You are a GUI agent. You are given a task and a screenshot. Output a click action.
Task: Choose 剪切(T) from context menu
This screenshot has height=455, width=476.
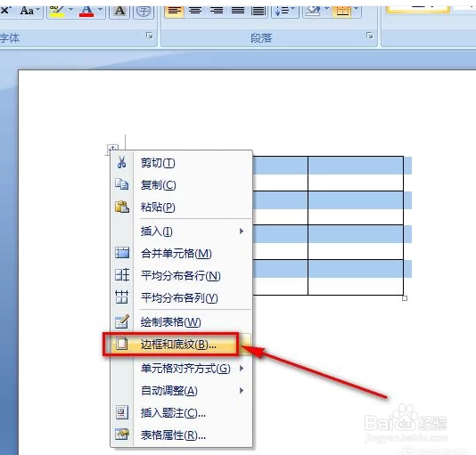(x=181, y=163)
